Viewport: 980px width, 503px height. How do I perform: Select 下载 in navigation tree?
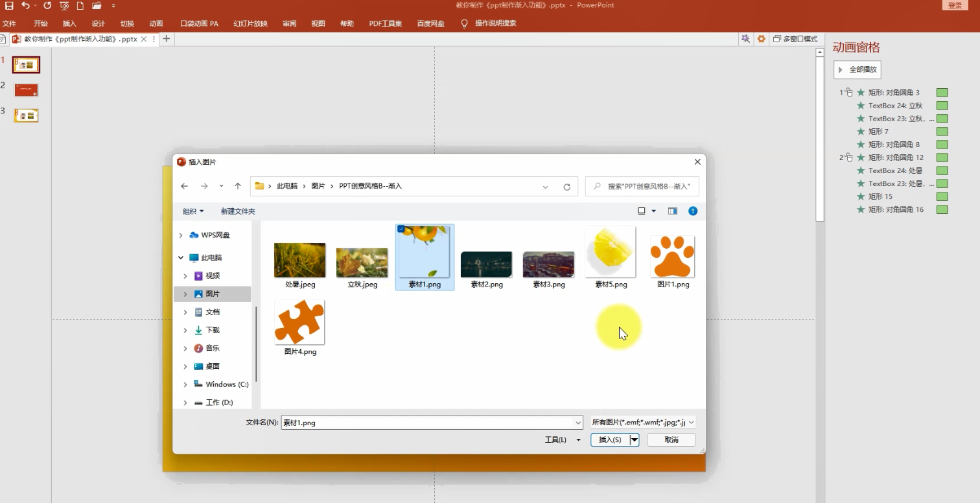point(212,331)
